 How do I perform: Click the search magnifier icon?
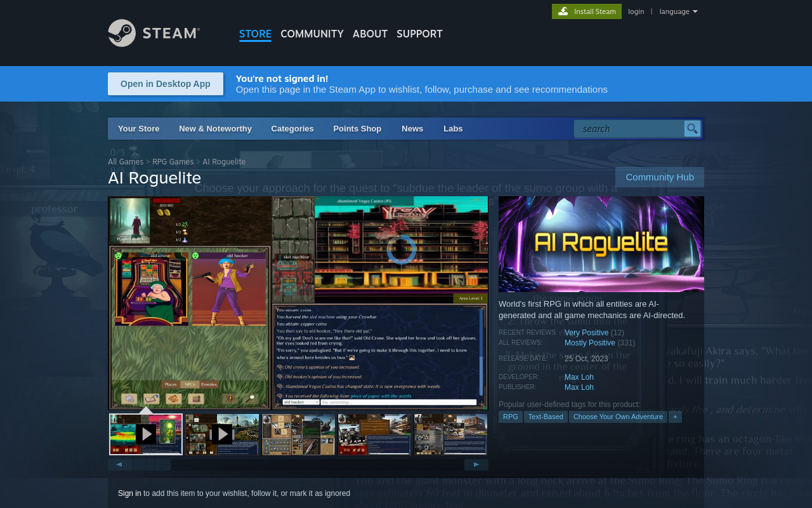692,129
